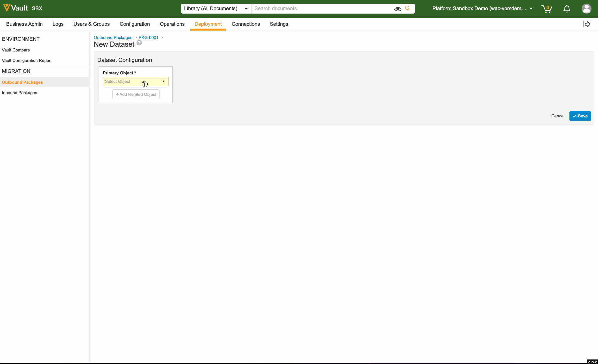Click the collapse admin panel arrow icon
598x364 pixels.
coord(587,24)
